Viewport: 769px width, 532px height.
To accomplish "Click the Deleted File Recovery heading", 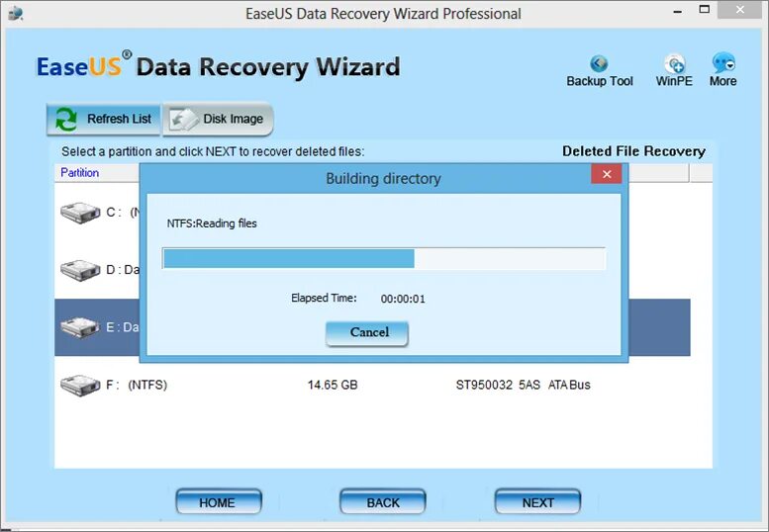I will click(633, 151).
